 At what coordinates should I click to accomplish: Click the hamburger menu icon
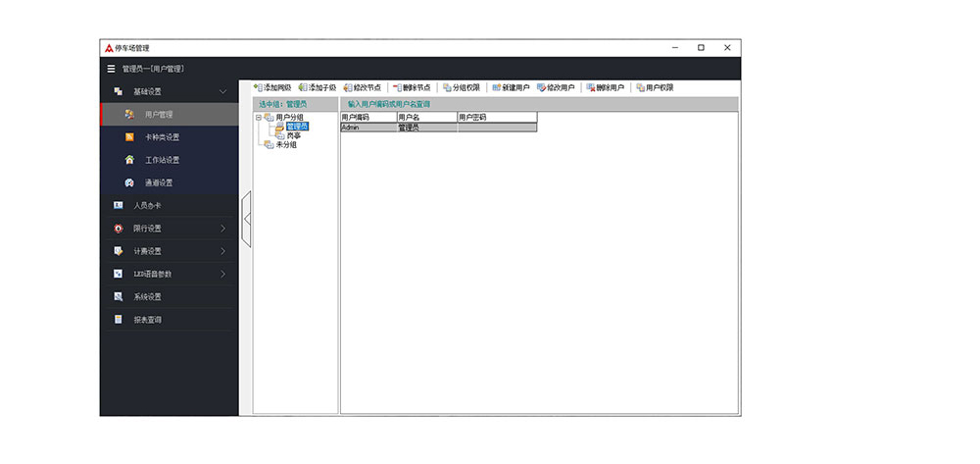coord(111,69)
